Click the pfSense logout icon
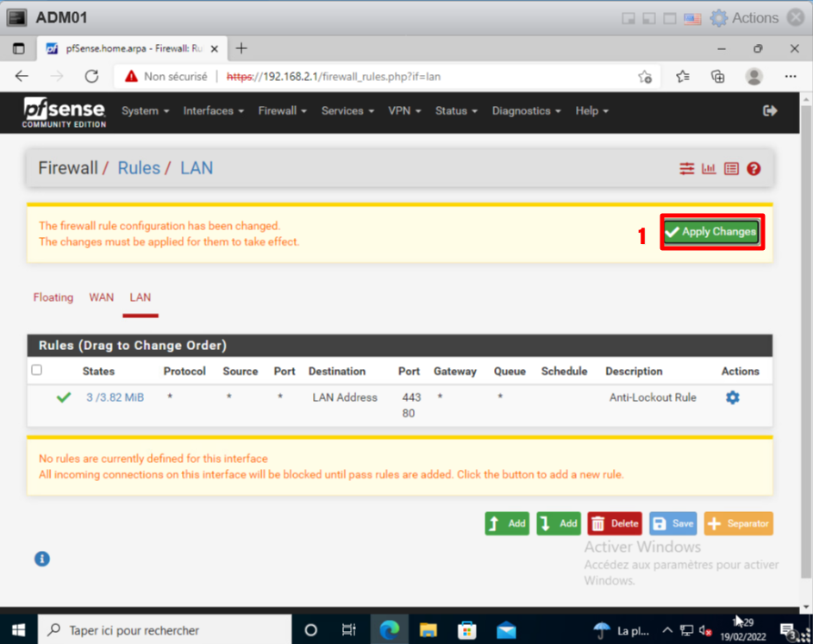The height and width of the screenshot is (644, 813). coord(770,110)
